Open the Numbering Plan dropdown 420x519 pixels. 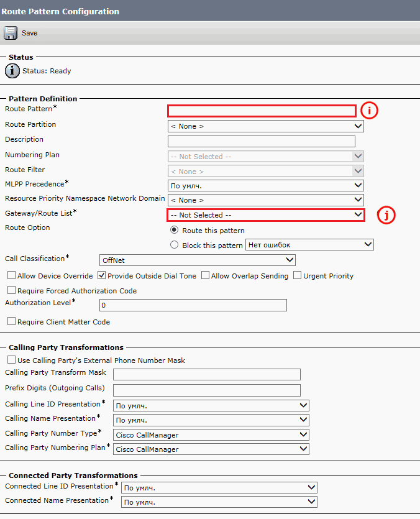tap(266, 156)
